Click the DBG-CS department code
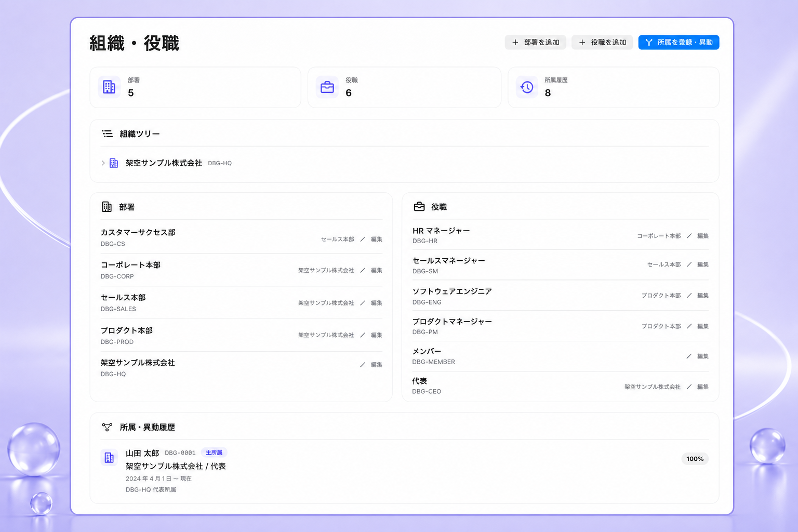798x532 pixels. [113, 244]
